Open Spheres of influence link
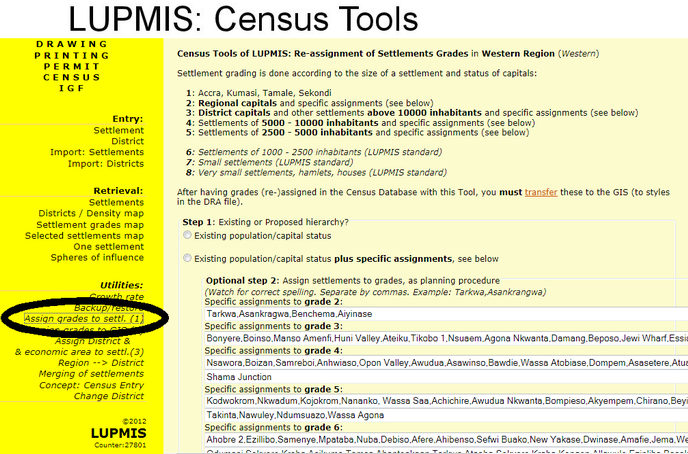Screen dimensions: 688x454 (x=97, y=257)
